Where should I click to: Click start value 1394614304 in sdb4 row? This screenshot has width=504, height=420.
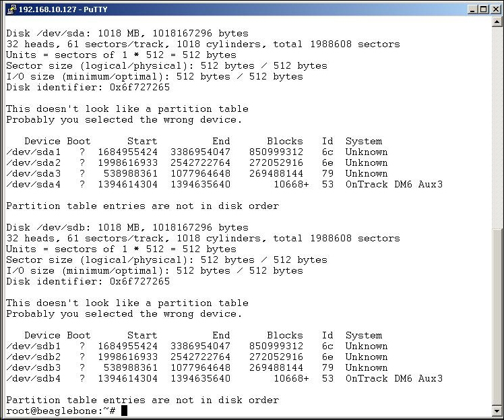click(127, 378)
